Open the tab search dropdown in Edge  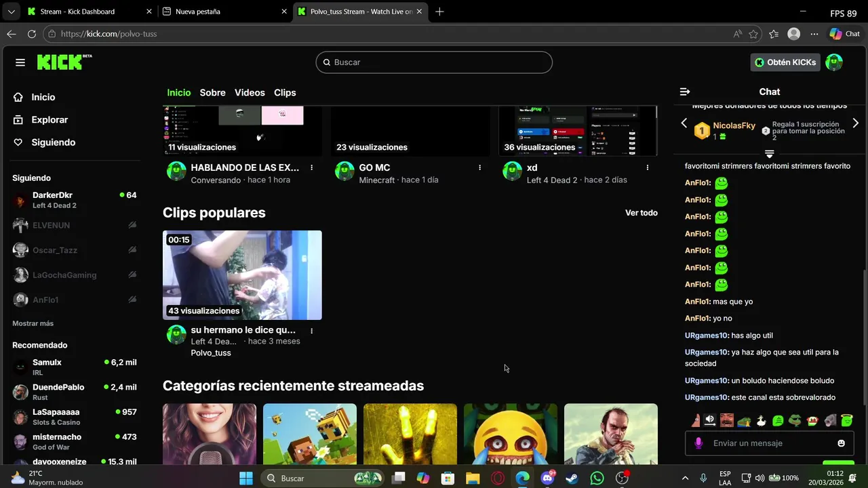pyautogui.click(x=11, y=12)
